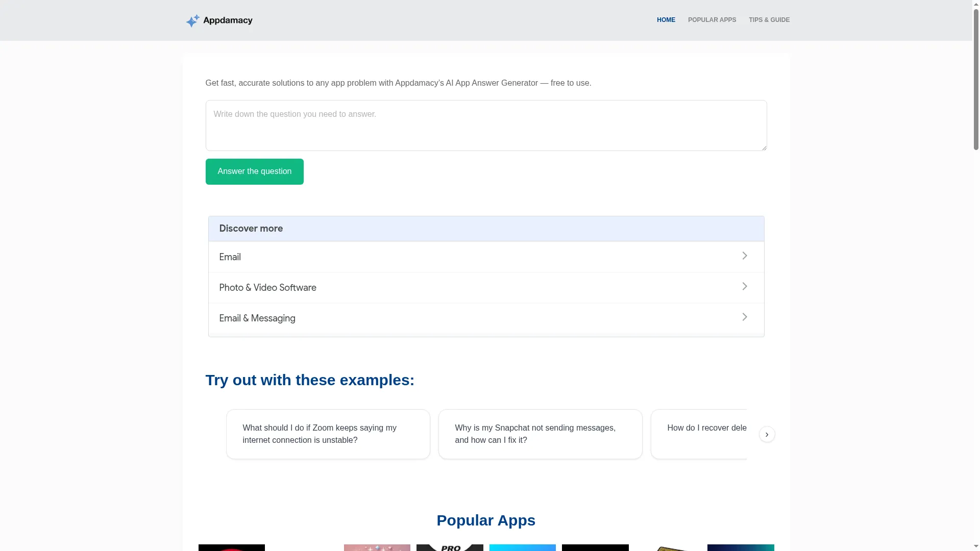
Task: Open the TIPS & GUIDE menu item
Action: point(769,20)
